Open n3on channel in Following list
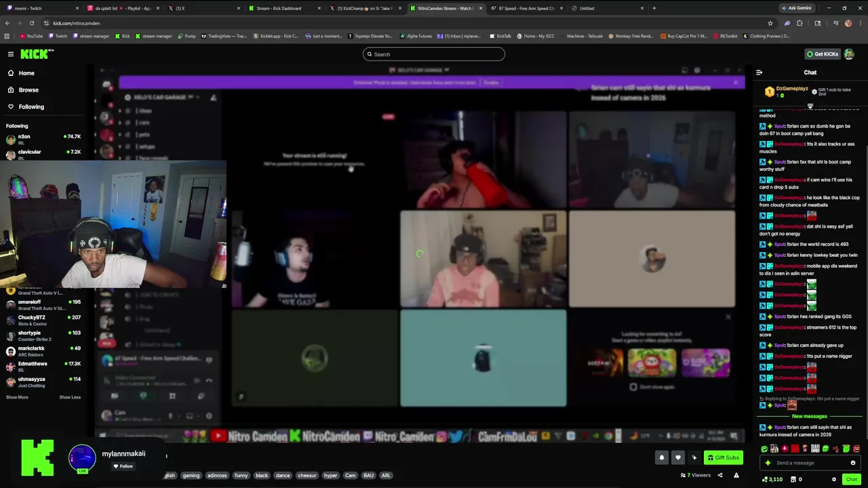The width and height of the screenshot is (868, 488). (43, 139)
